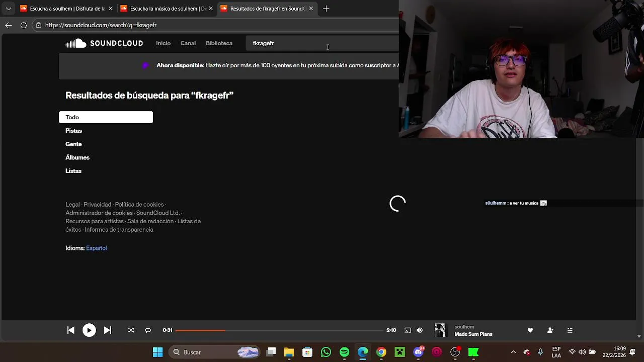Click the search field containing fkragefr

[322, 43]
